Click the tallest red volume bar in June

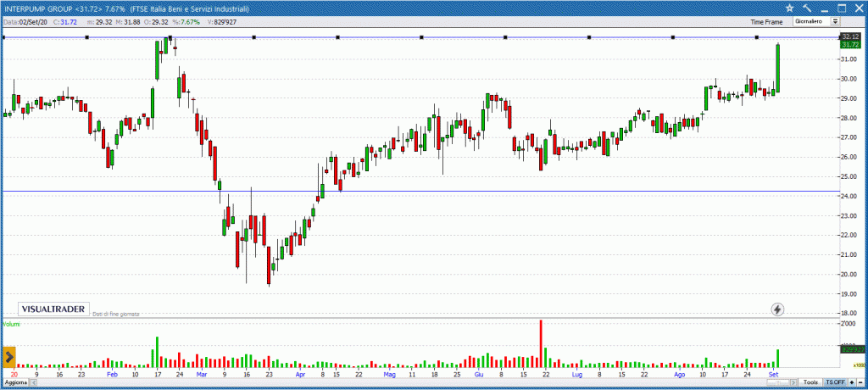tap(541, 343)
